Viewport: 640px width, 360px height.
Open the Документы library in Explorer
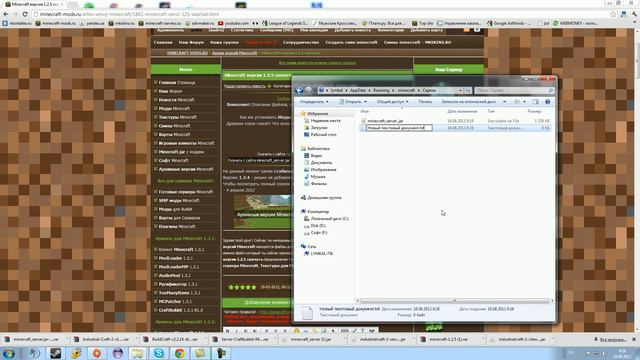coord(318,162)
